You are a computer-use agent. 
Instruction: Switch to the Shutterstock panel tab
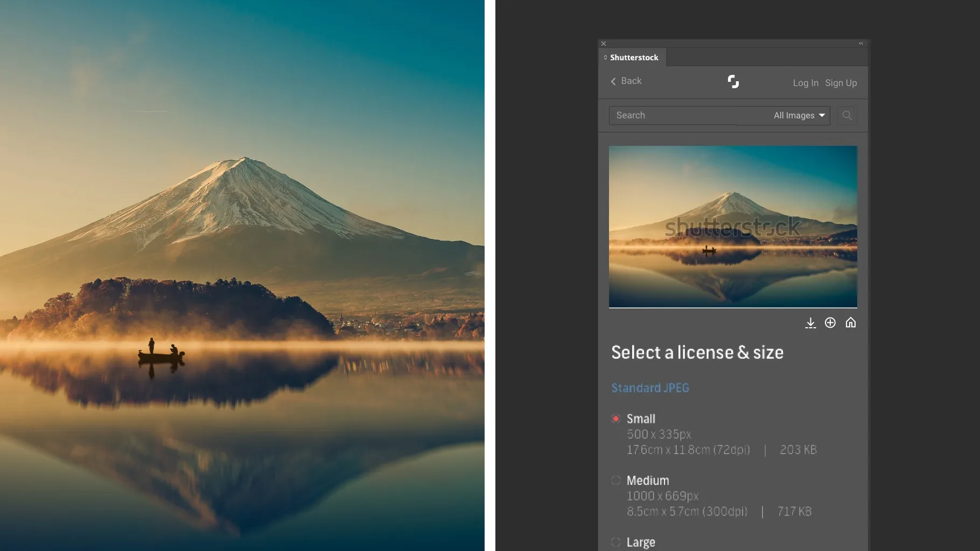(x=633, y=58)
